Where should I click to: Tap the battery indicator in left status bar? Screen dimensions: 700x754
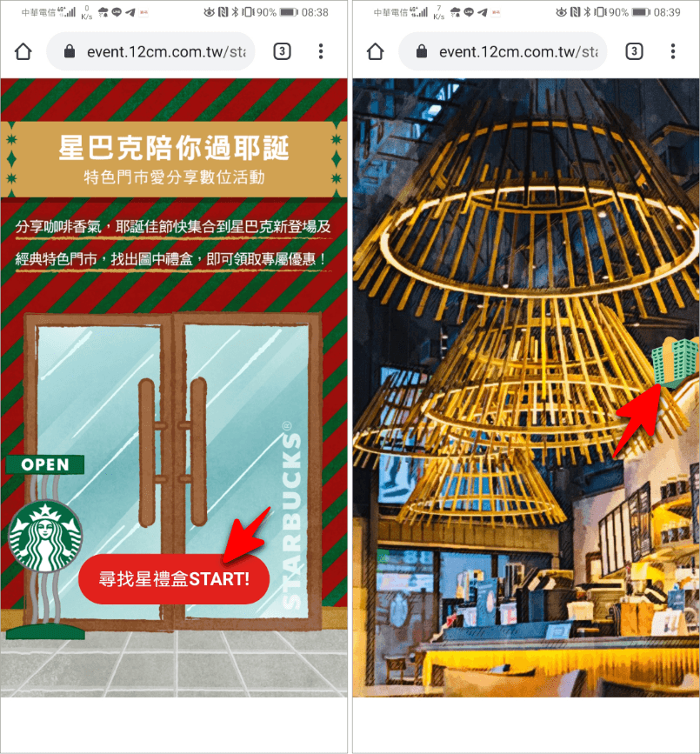289,12
